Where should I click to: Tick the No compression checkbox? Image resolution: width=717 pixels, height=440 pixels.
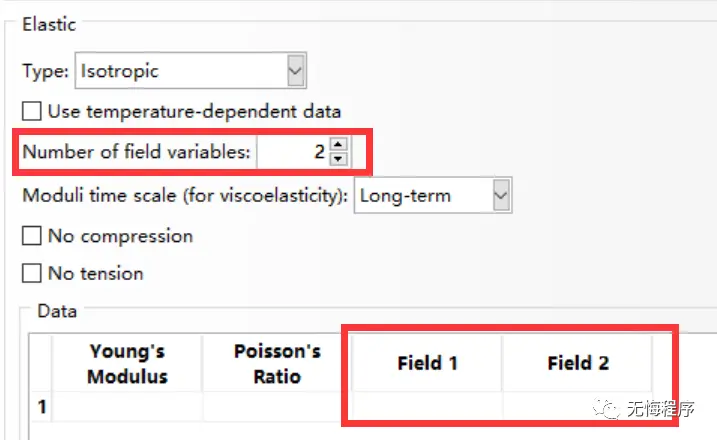(32, 236)
